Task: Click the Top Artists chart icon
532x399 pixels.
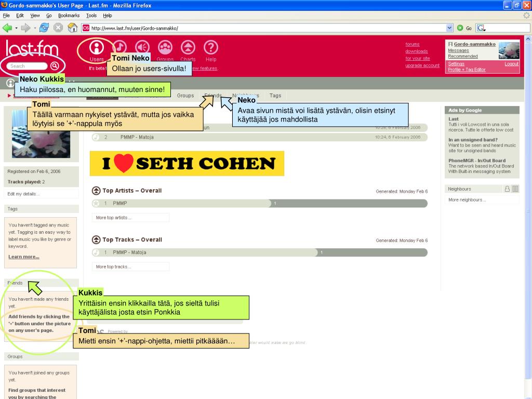Action: point(96,191)
